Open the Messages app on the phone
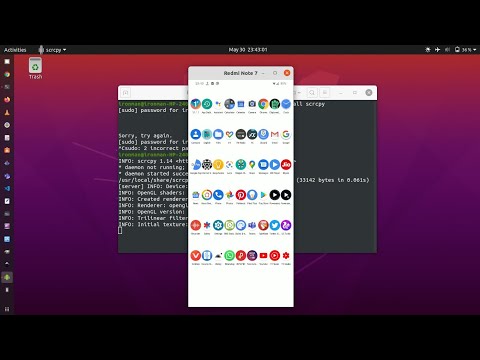480x360 pixels. click(263, 165)
